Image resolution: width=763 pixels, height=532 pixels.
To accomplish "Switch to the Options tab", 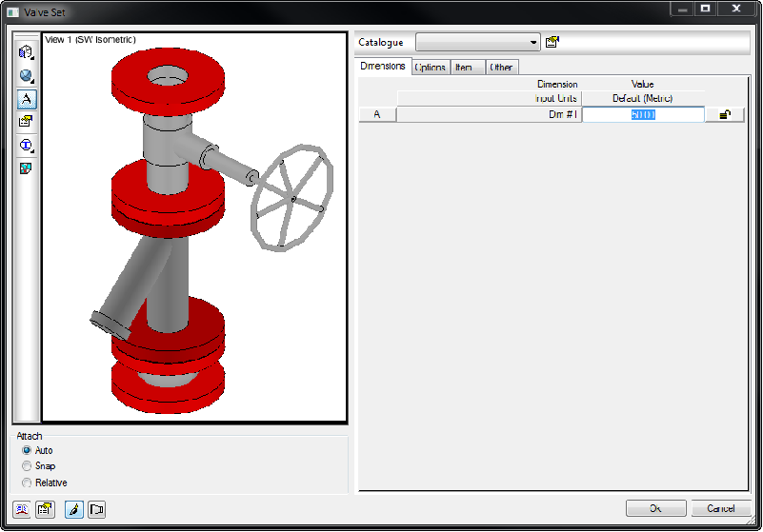I will pos(431,68).
